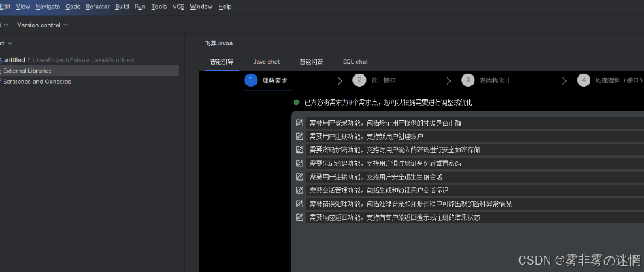The width and height of the screenshot is (644, 272).
Task: Edit the 响应返回功能 requirement via its pencil icon
Action: point(300,218)
